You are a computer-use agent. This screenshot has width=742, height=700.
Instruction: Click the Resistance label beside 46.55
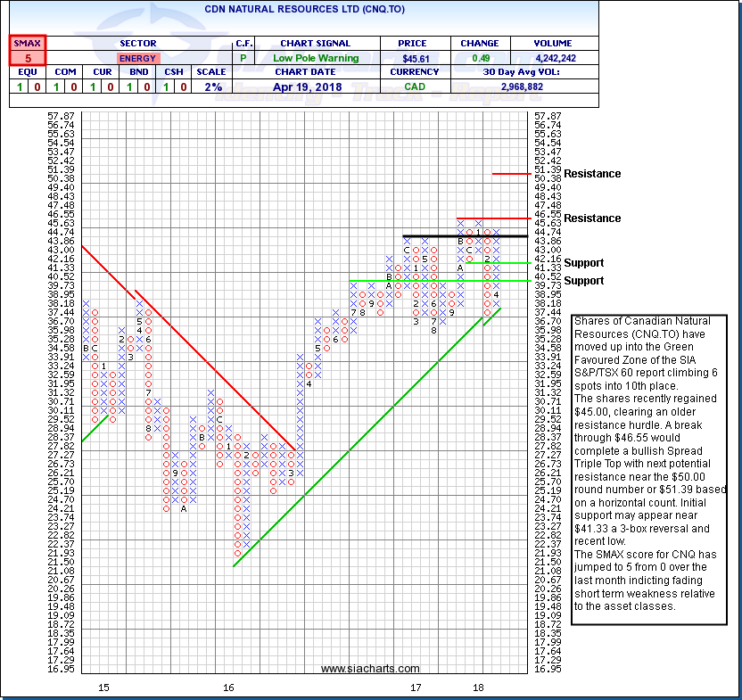click(x=592, y=218)
